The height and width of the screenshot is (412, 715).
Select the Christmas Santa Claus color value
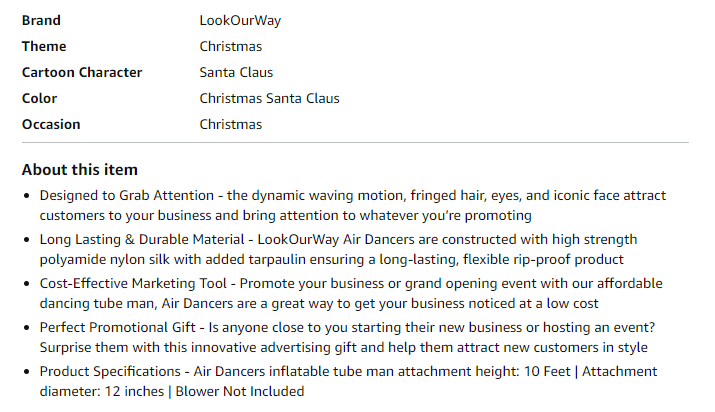[x=269, y=98]
